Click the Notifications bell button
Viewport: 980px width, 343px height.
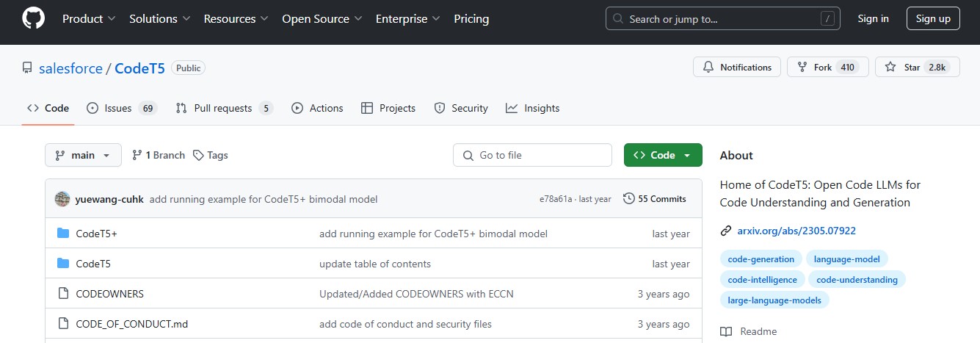pos(737,67)
